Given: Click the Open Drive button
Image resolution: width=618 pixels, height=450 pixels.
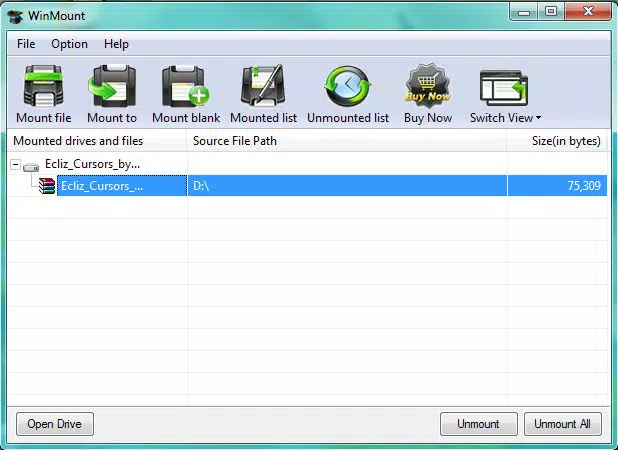Looking at the screenshot, I should (55, 424).
